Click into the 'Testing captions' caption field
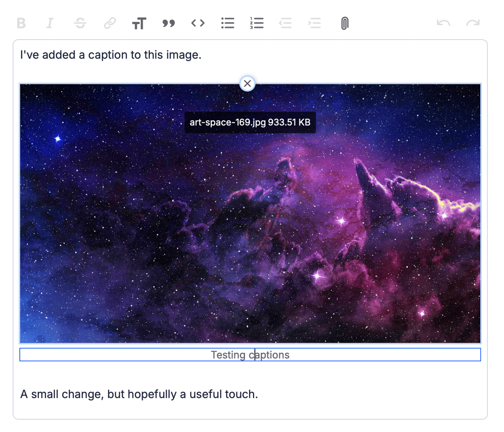Viewport: 504px width, 432px height. coord(250,355)
